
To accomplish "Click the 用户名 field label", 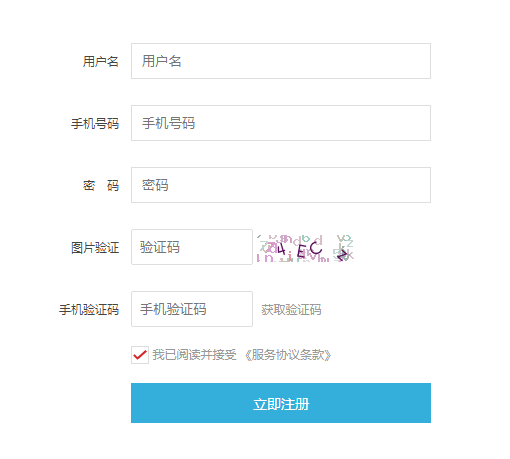I will click(x=101, y=62).
